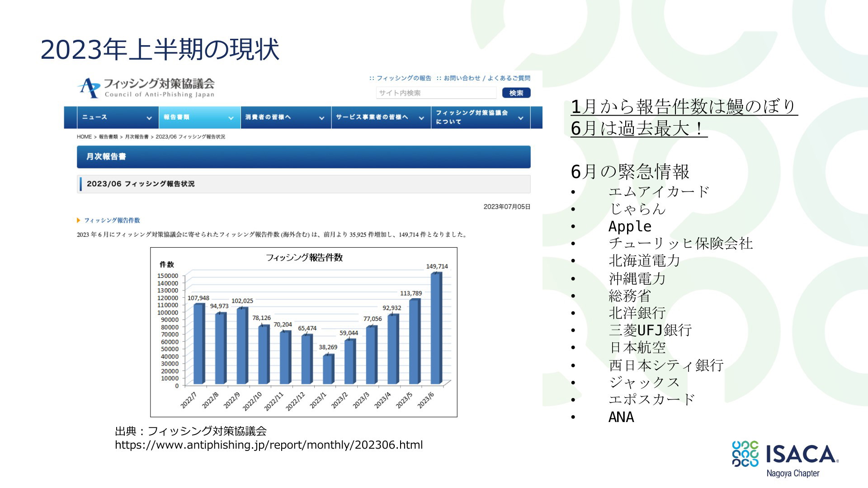Screen dimensions: 868x488
Task: Go to HOME in the breadcrumb
Action: [x=84, y=136]
